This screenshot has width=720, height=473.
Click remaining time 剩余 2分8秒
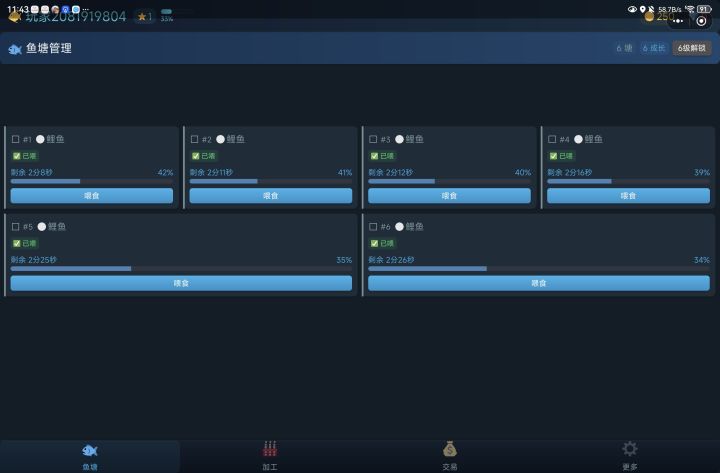pyautogui.click(x=32, y=173)
